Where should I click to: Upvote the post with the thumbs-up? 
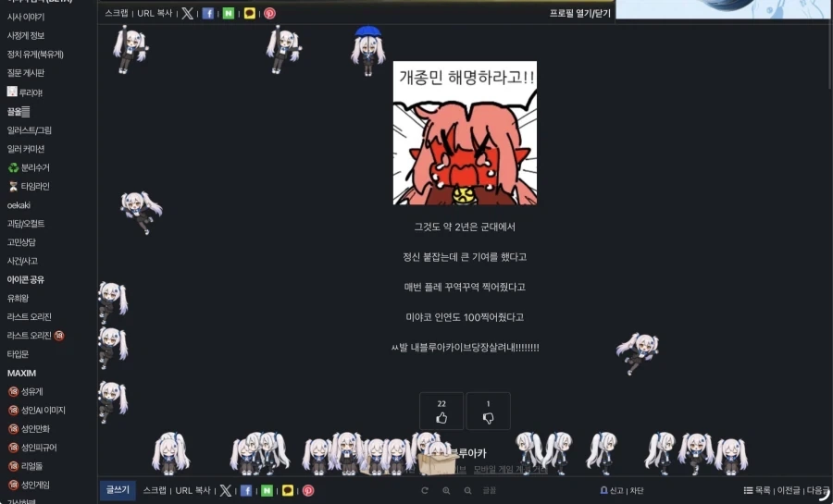click(441, 412)
